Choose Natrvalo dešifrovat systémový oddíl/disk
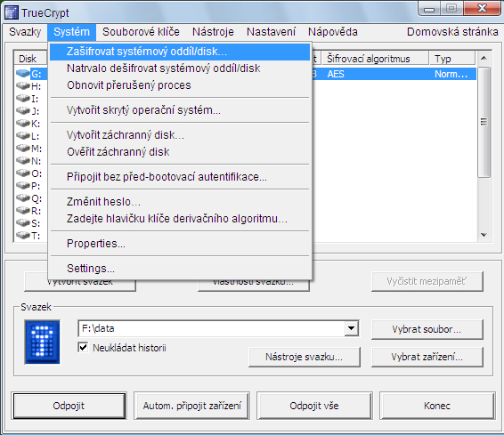 [x=180, y=68]
